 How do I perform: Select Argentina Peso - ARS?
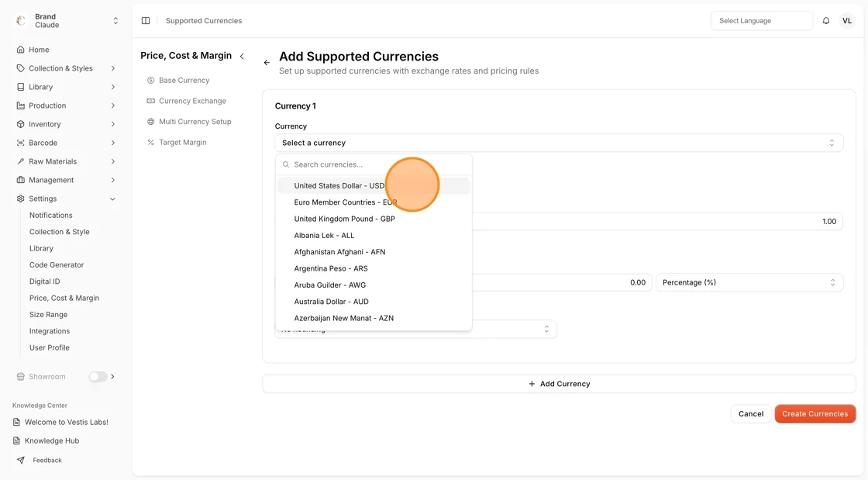374,268
